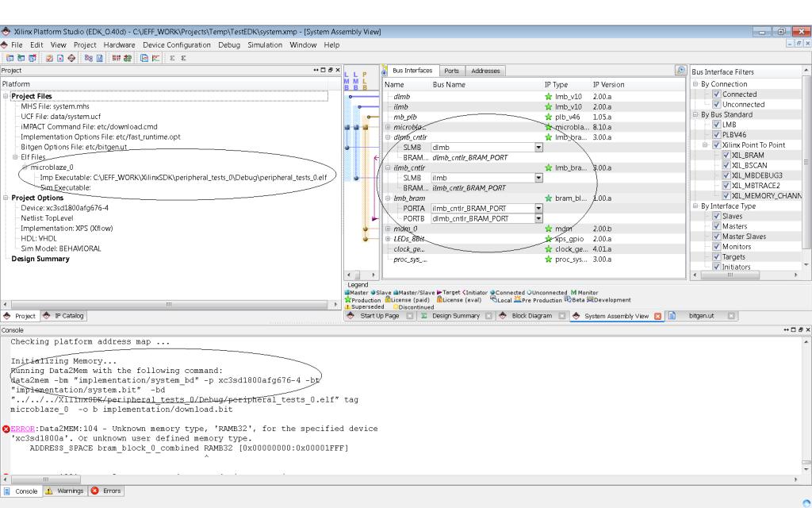The image size is (812, 508).
Task: Click the Warnings tab icon
Action: point(47,491)
